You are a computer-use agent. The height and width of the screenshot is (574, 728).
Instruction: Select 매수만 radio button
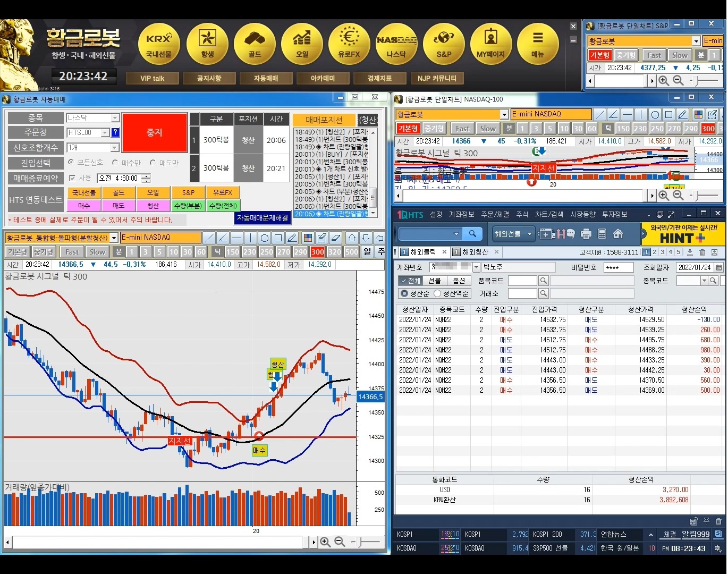point(115,162)
